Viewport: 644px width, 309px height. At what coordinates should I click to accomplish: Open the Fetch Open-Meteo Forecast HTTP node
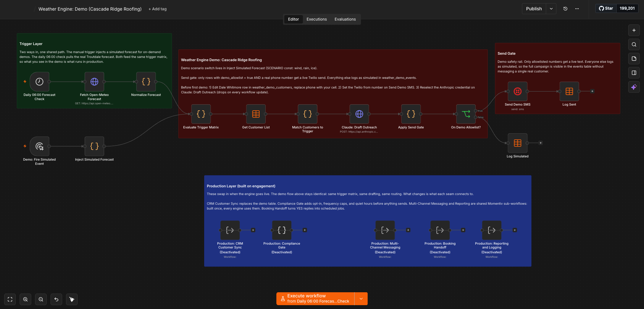click(94, 82)
